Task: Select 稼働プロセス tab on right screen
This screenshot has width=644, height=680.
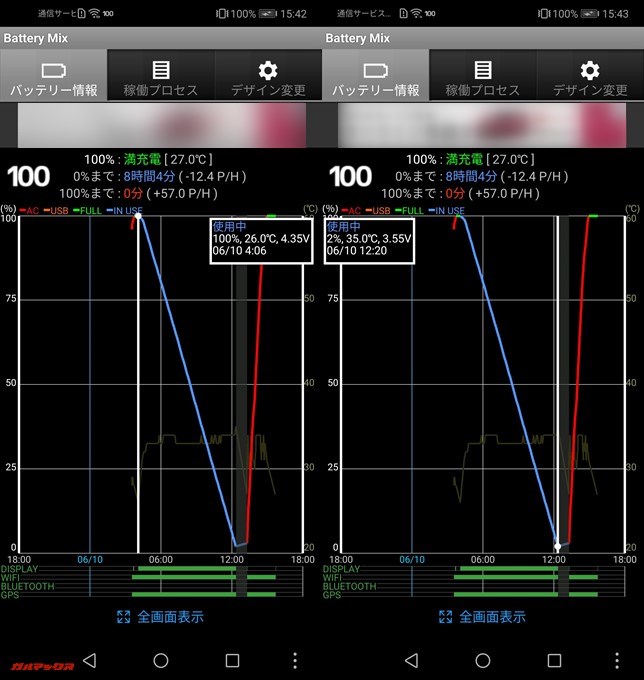Action: click(x=483, y=77)
